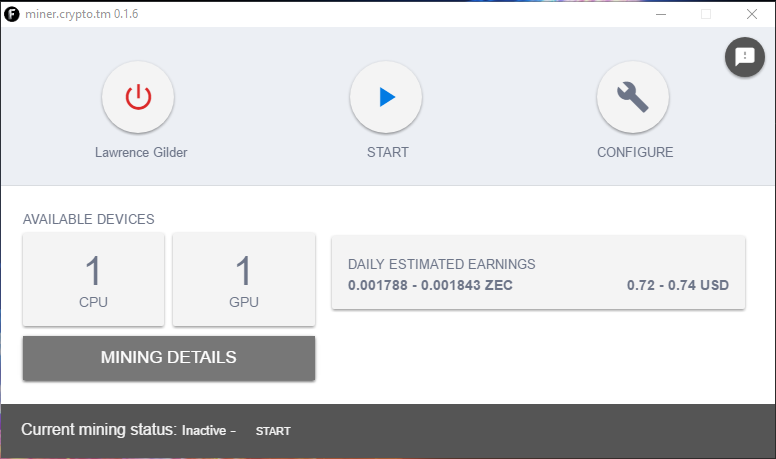
Task: Click the USD earnings estimate value
Action: coord(677,286)
